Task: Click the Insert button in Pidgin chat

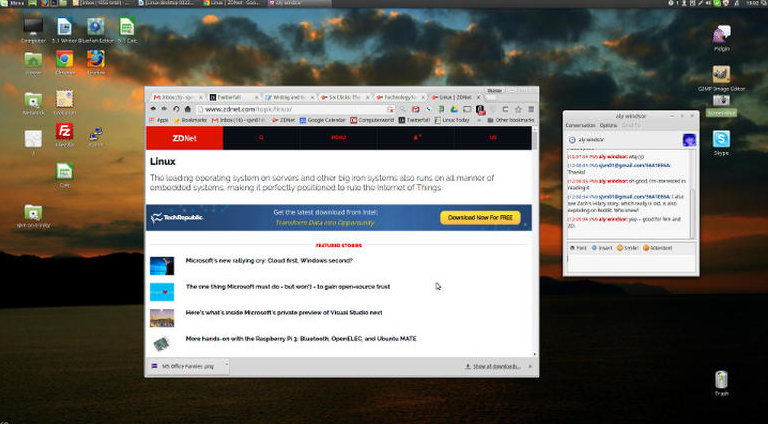Action: pos(602,248)
